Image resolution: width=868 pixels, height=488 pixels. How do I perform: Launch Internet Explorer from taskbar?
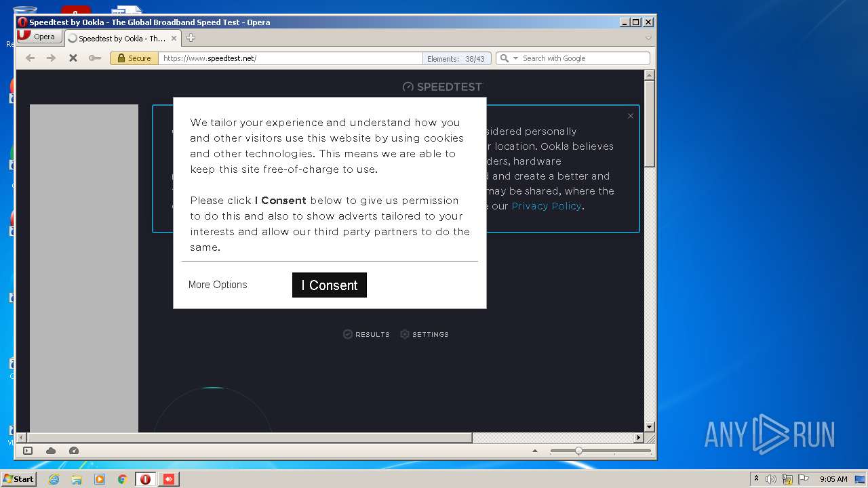pyautogui.click(x=54, y=479)
